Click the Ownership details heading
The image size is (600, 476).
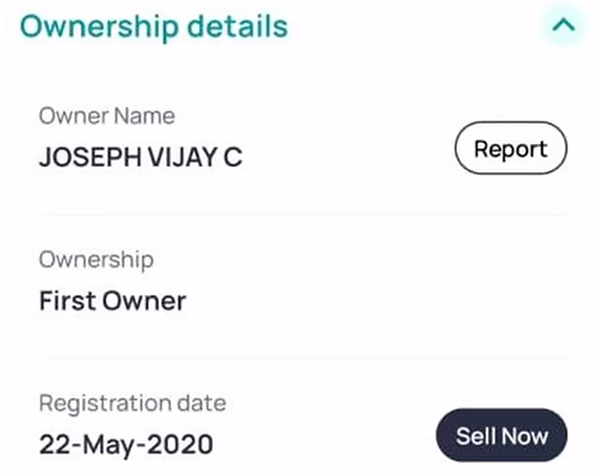154,27
